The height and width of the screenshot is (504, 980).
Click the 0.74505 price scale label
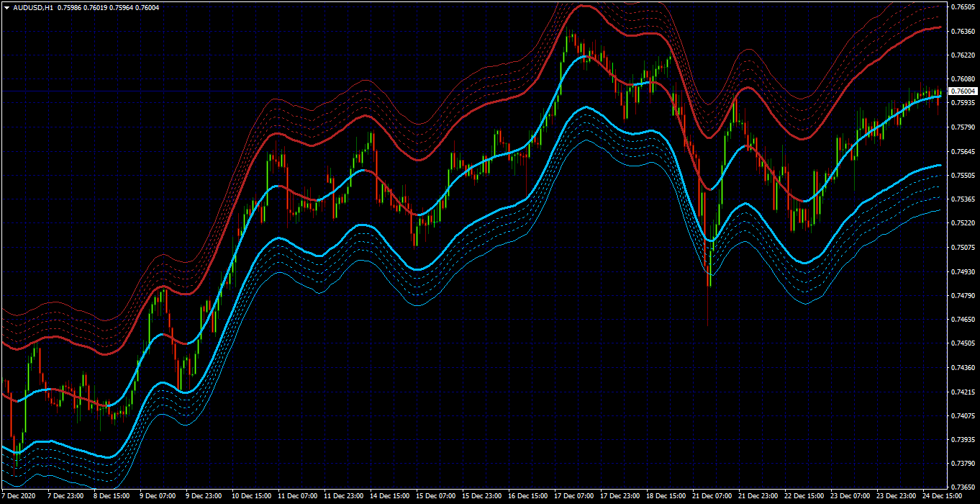(x=963, y=343)
